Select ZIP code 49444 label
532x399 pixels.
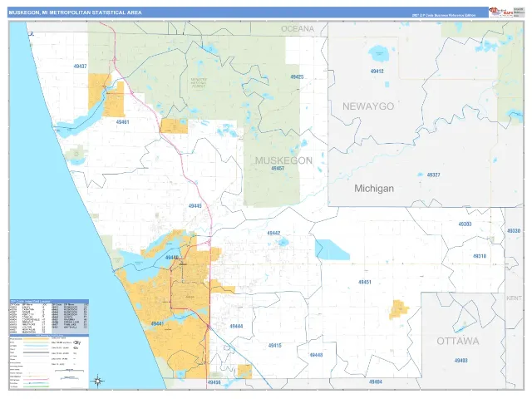pyautogui.click(x=236, y=327)
